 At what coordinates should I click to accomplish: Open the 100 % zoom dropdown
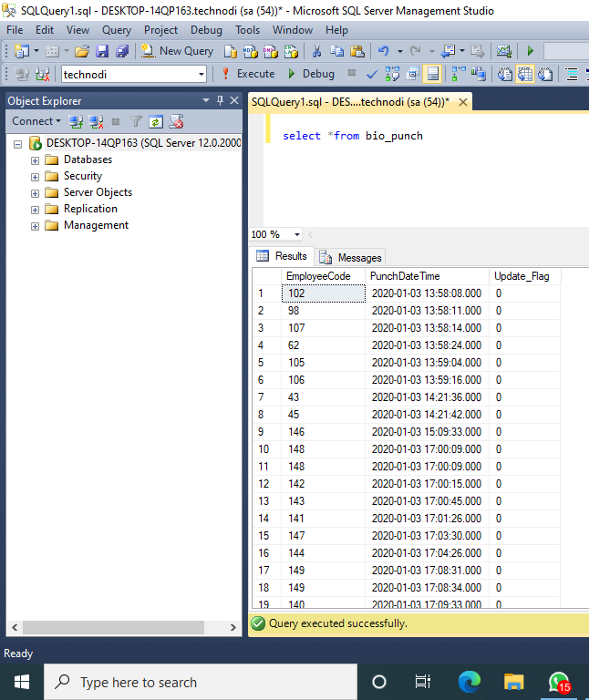tap(297, 234)
